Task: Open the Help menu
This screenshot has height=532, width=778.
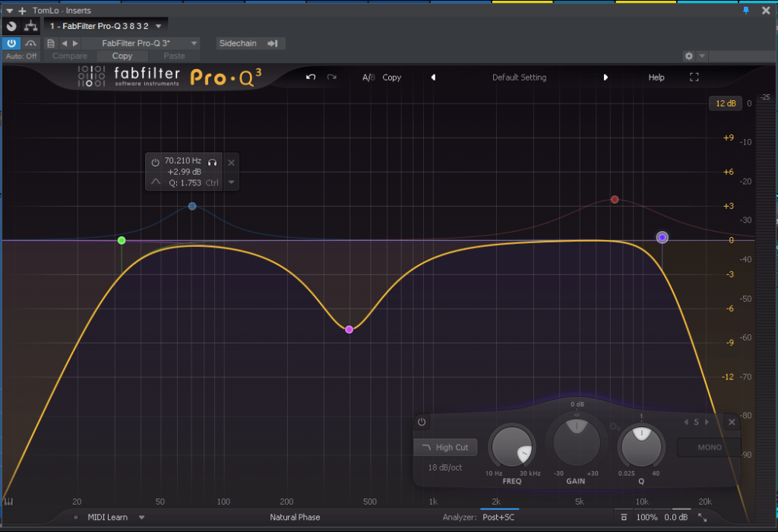Action: tap(656, 78)
